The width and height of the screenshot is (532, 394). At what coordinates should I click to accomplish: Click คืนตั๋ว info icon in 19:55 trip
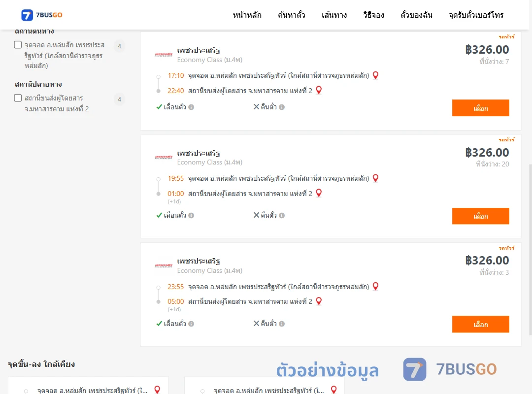(x=282, y=216)
